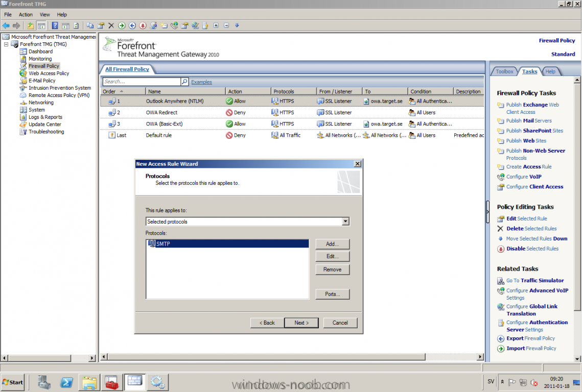Select the SMTP protocol entry
582x392 pixels.
pyautogui.click(x=227, y=243)
